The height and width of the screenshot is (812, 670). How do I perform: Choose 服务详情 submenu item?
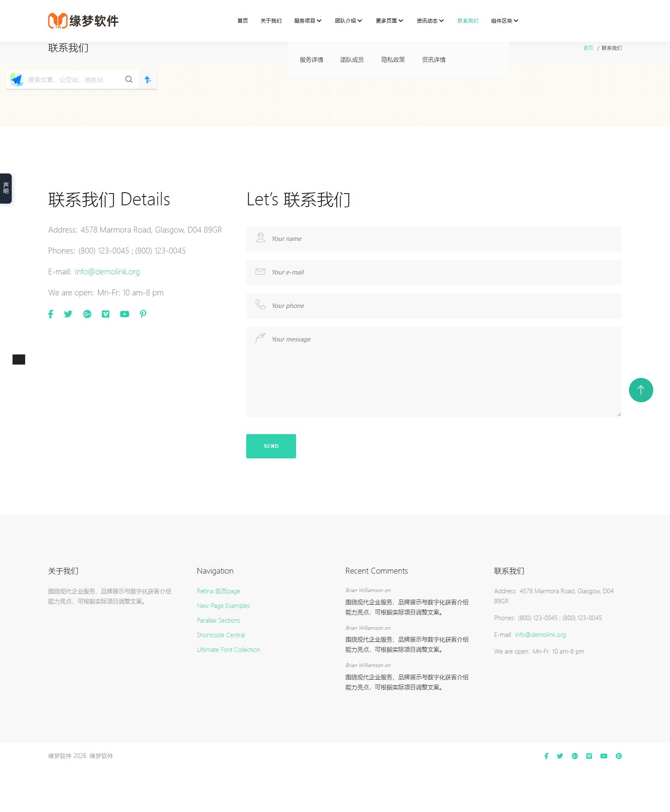pos(311,59)
